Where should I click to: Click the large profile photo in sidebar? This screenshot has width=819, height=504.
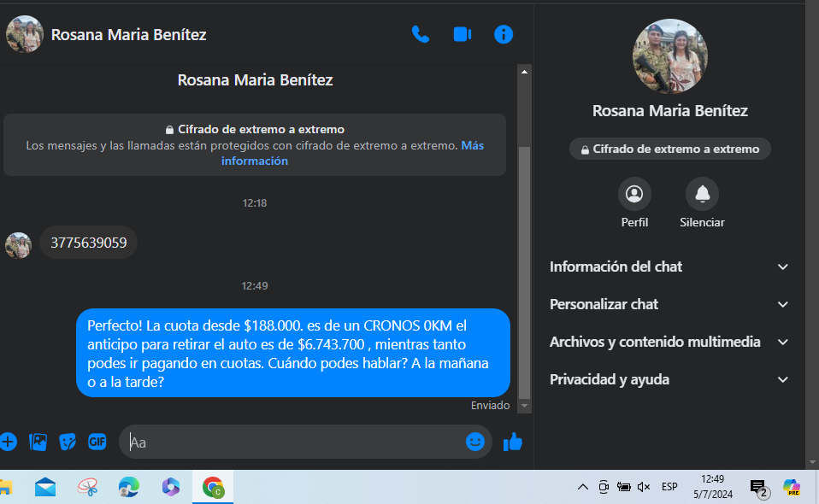pos(670,56)
